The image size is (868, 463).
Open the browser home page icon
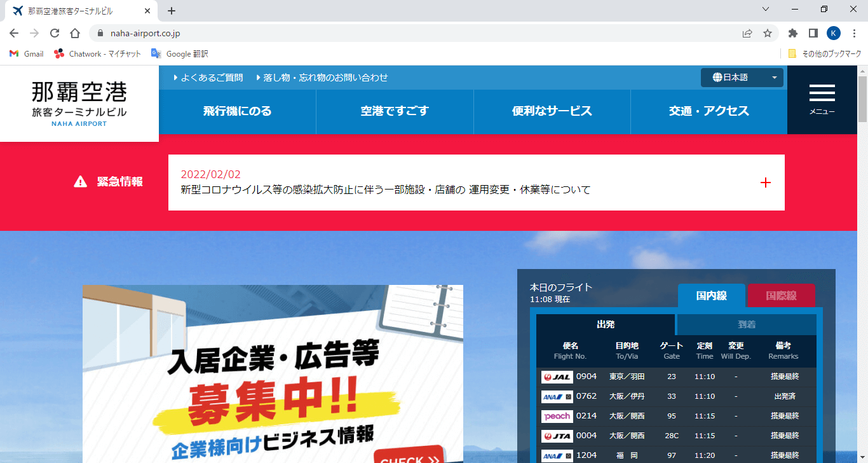75,33
